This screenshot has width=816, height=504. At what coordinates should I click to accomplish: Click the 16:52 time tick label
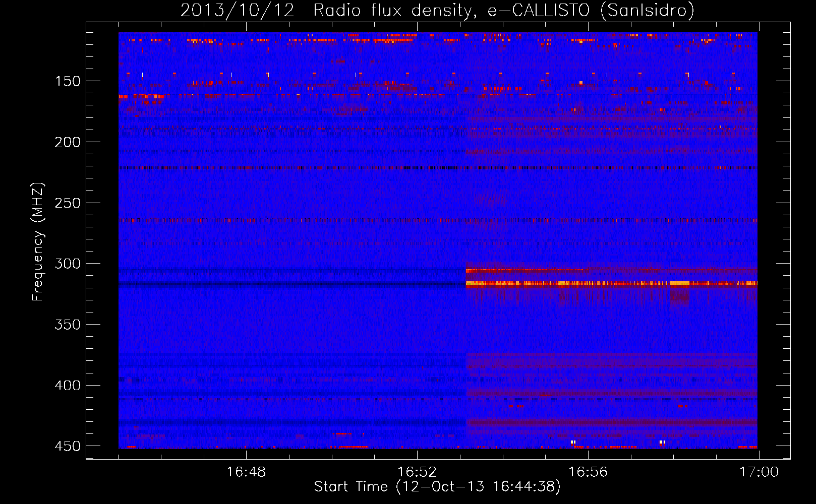coord(417,472)
